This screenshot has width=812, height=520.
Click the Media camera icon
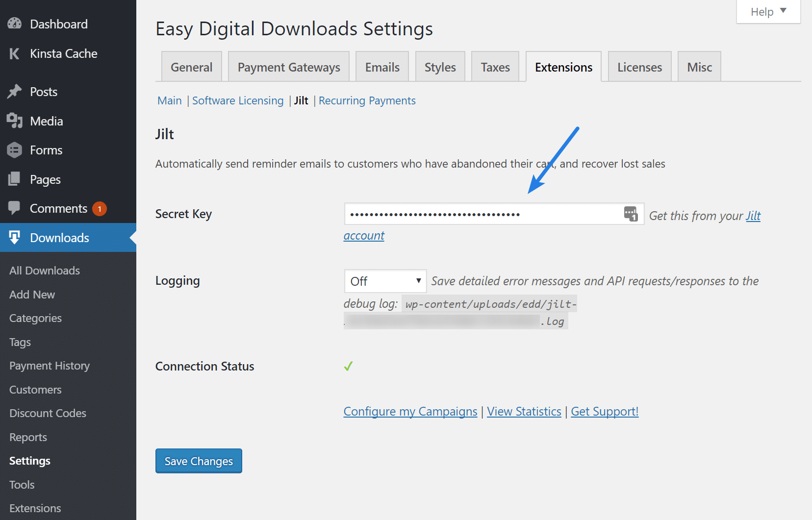(x=15, y=121)
